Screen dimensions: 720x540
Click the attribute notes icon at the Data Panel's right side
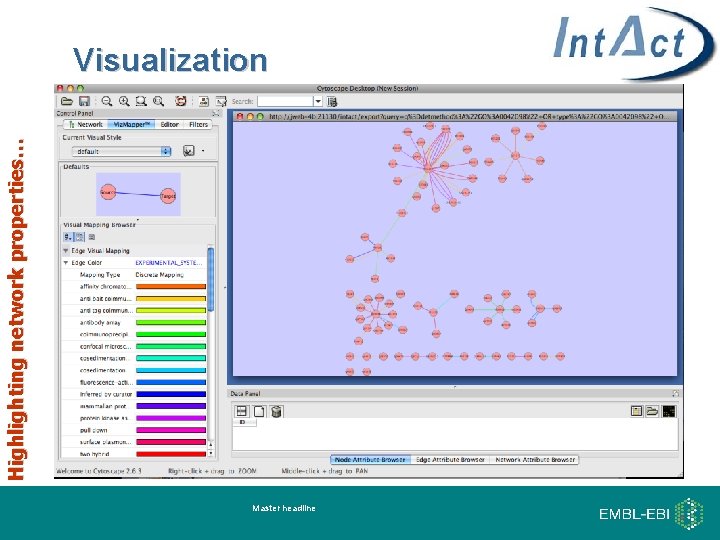click(636, 411)
